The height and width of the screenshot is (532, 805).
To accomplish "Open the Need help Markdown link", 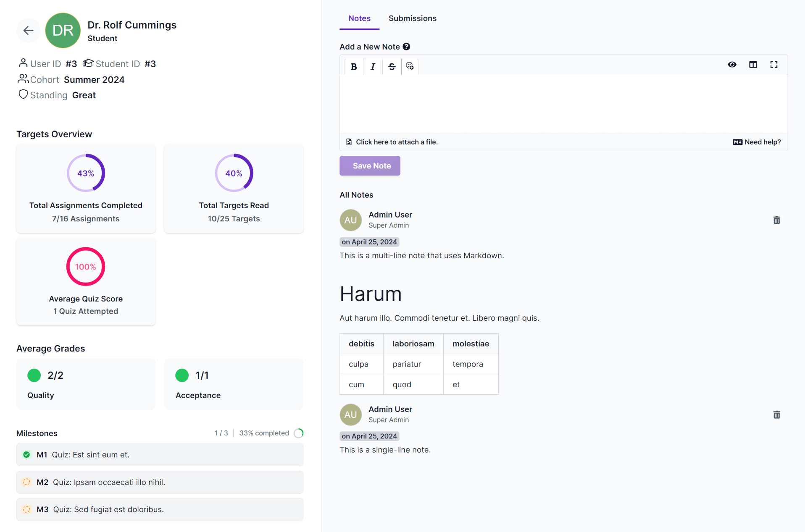I will (x=757, y=142).
